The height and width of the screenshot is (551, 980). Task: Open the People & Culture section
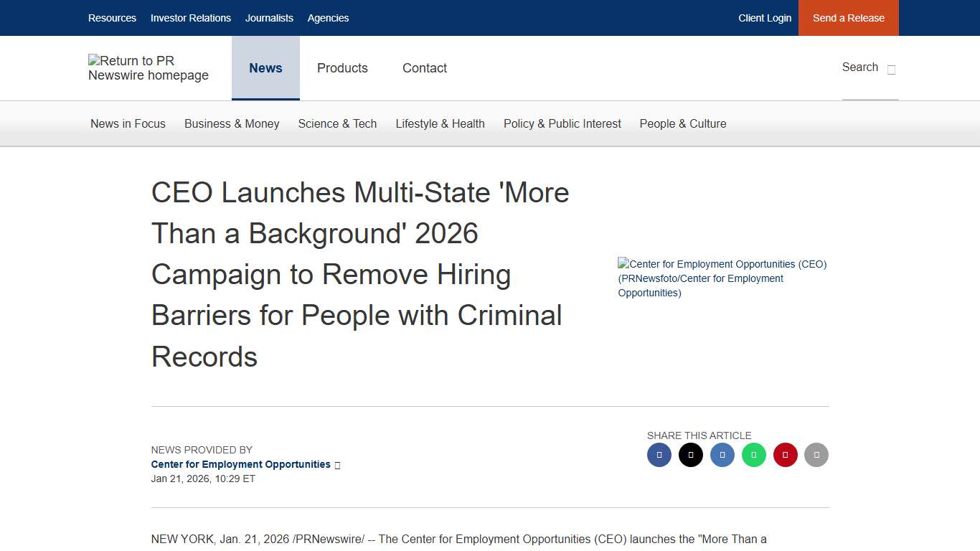tap(682, 123)
